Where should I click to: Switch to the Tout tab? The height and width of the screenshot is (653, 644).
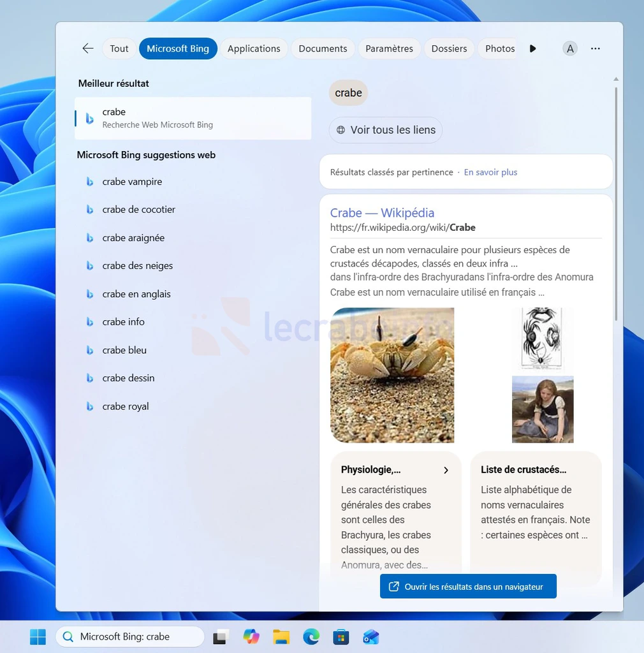[x=119, y=48]
